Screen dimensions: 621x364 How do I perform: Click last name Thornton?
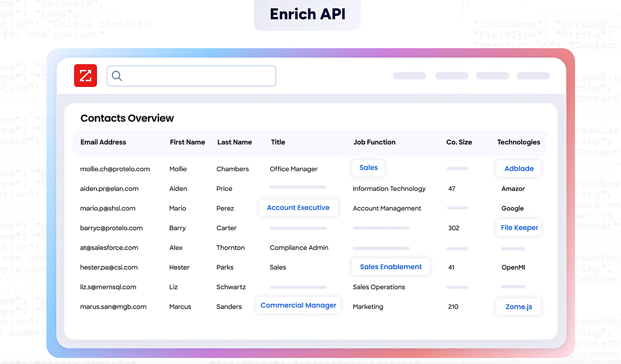230,248
